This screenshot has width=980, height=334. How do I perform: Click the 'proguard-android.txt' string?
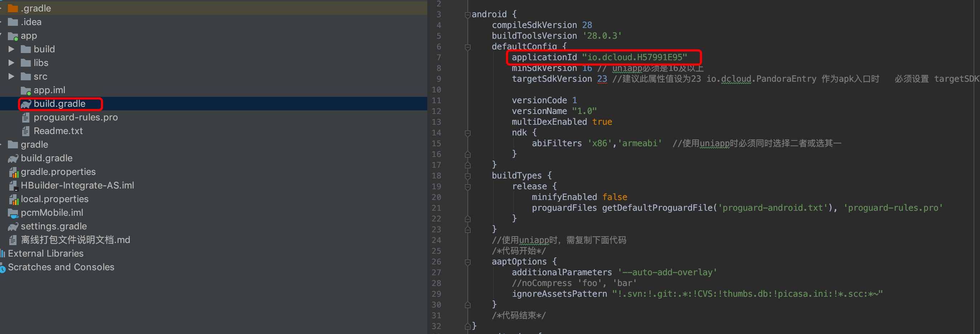pos(773,208)
